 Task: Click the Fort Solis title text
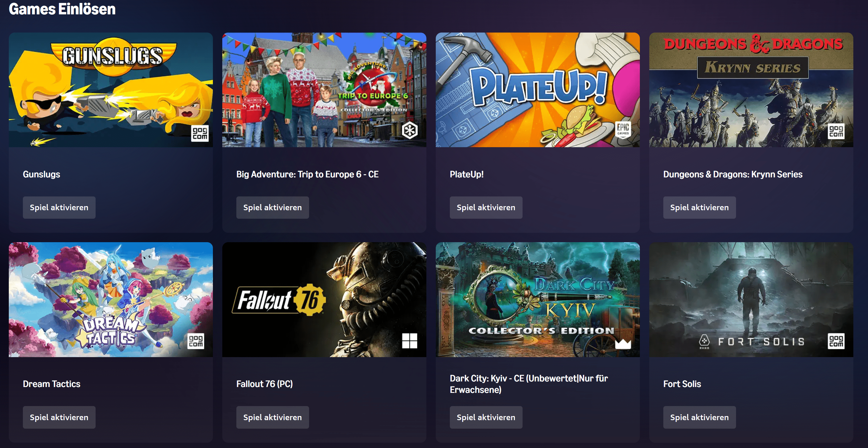coord(682,384)
